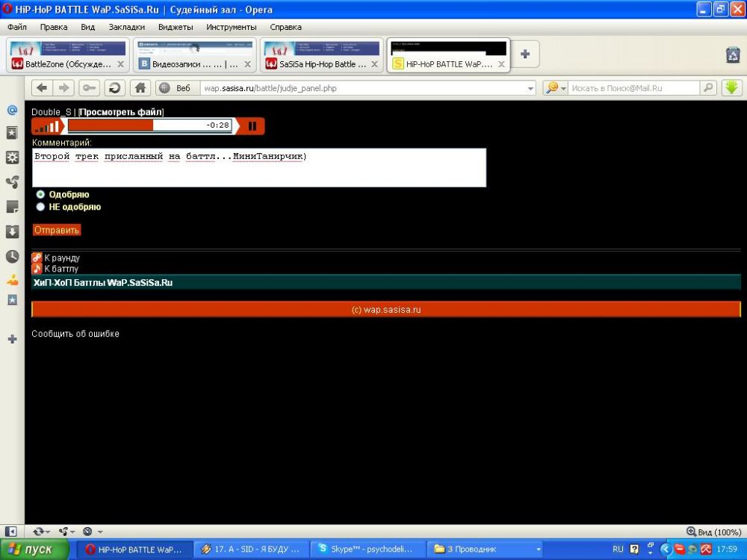Reload the page with the refresh button

[x=115, y=88]
